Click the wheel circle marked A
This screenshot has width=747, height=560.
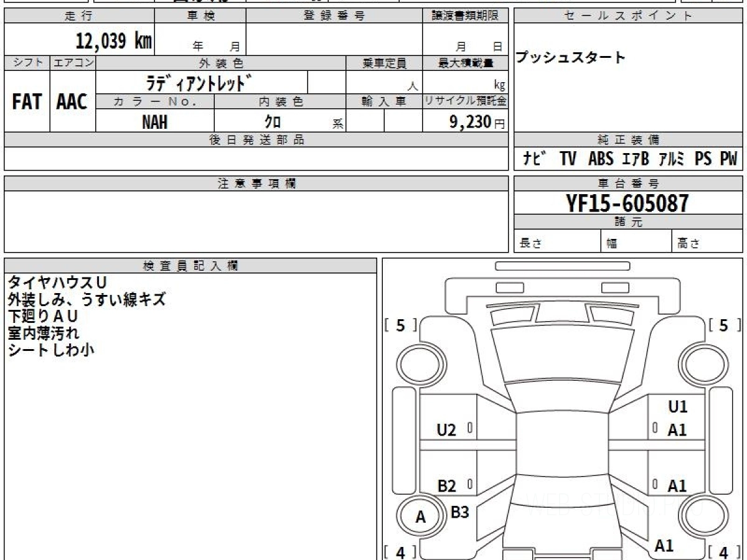(x=421, y=516)
